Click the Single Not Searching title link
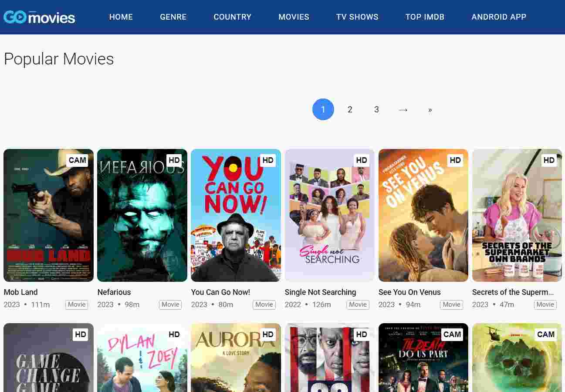The height and width of the screenshot is (392, 565). point(321,292)
